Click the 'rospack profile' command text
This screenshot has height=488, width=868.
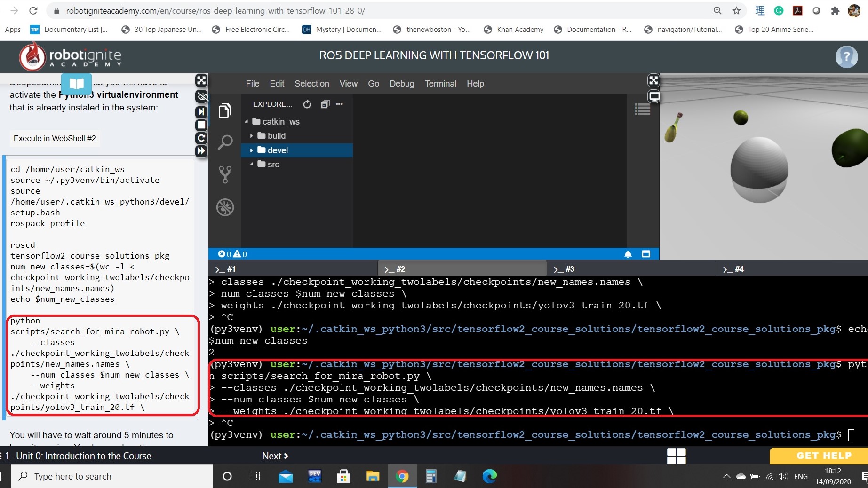(48, 223)
